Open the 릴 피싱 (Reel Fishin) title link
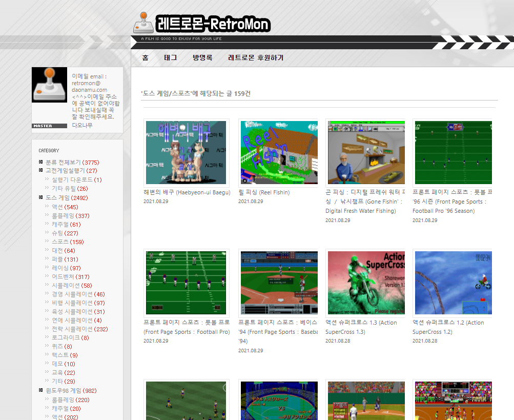 (264, 192)
